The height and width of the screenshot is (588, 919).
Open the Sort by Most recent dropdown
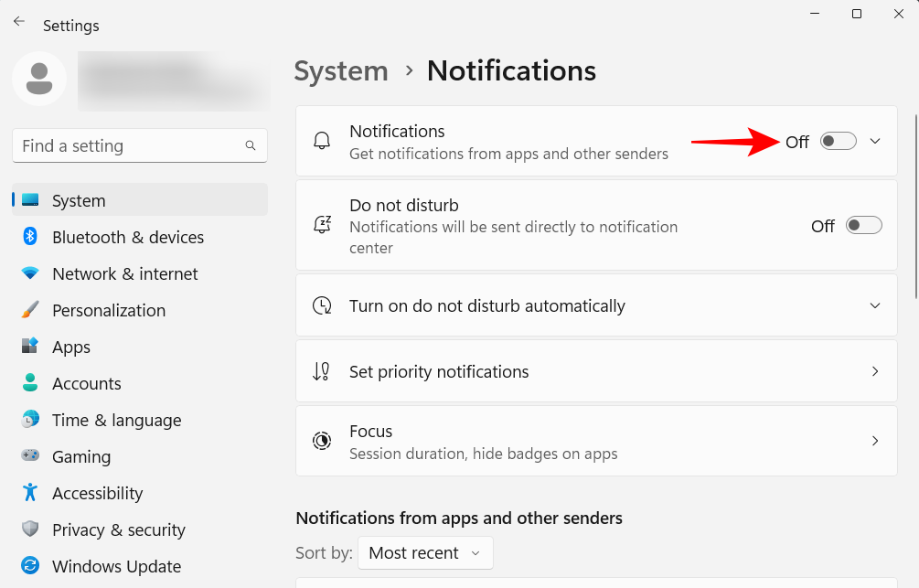(x=425, y=553)
